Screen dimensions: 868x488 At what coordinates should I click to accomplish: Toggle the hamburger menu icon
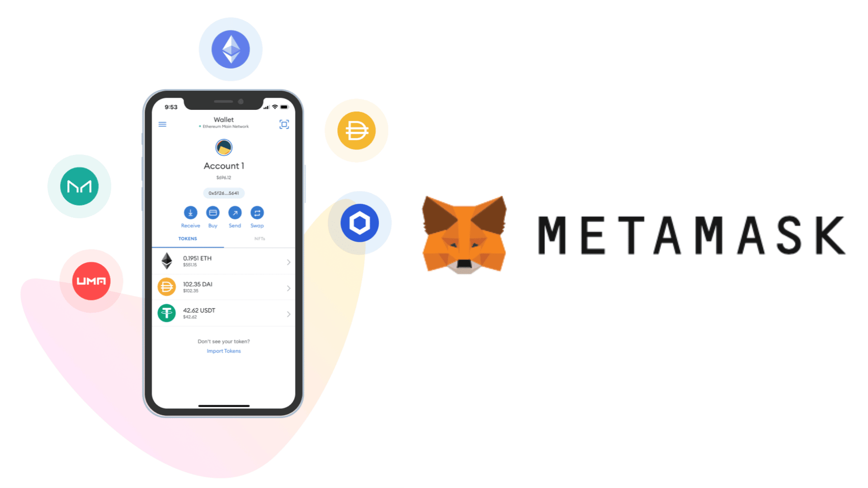pos(161,124)
